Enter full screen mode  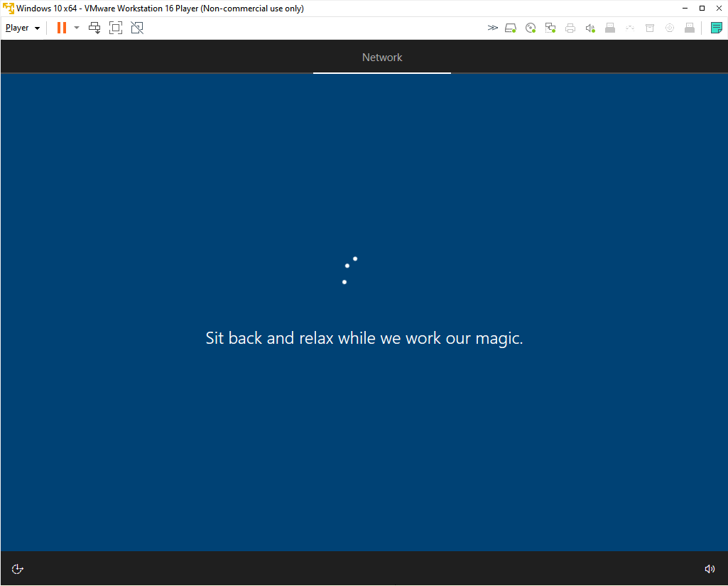[116, 28]
